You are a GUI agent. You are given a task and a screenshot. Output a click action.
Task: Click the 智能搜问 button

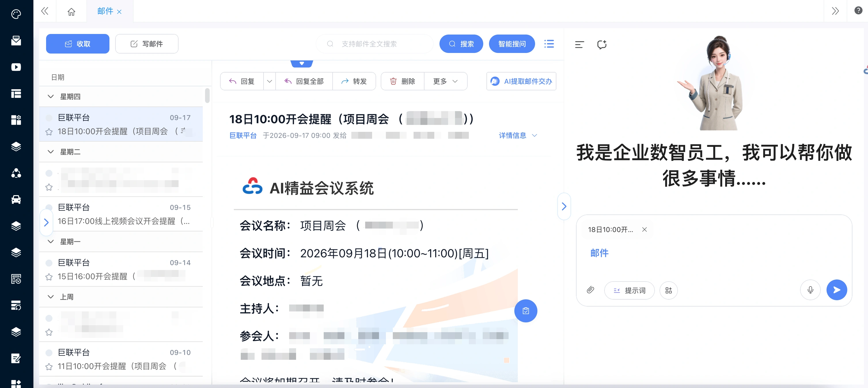coord(511,44)
